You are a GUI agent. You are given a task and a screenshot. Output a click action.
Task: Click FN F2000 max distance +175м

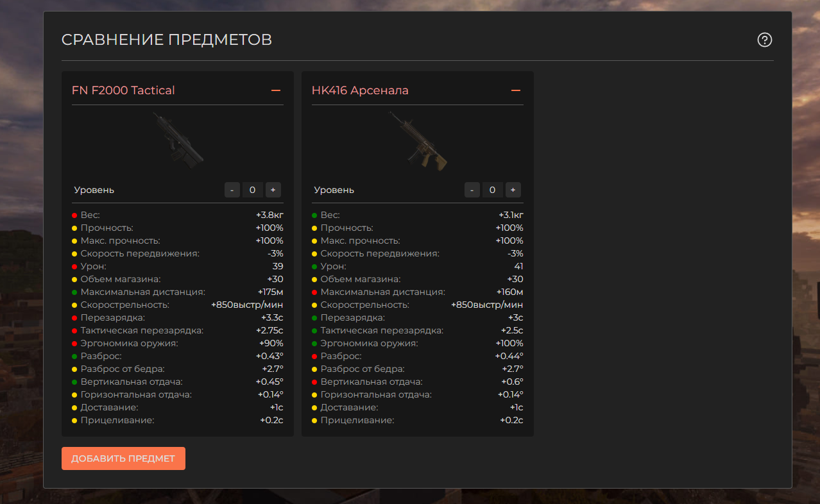click(270, 292)
